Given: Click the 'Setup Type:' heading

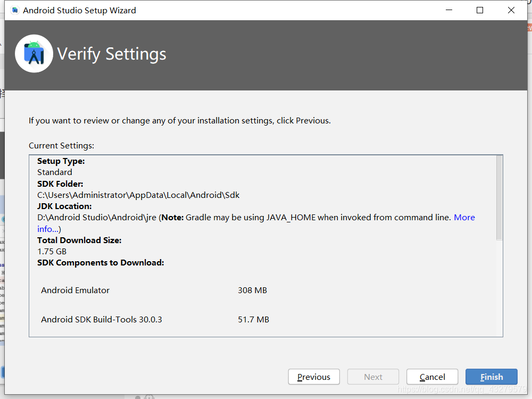Looking at the screenshot, I should (61, 161).
